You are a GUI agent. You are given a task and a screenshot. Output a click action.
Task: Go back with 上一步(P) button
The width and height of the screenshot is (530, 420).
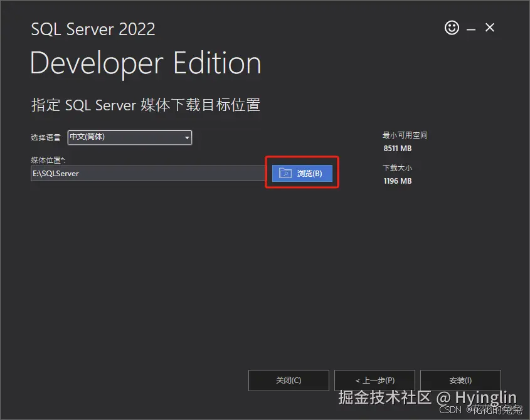tap(374, 381)
